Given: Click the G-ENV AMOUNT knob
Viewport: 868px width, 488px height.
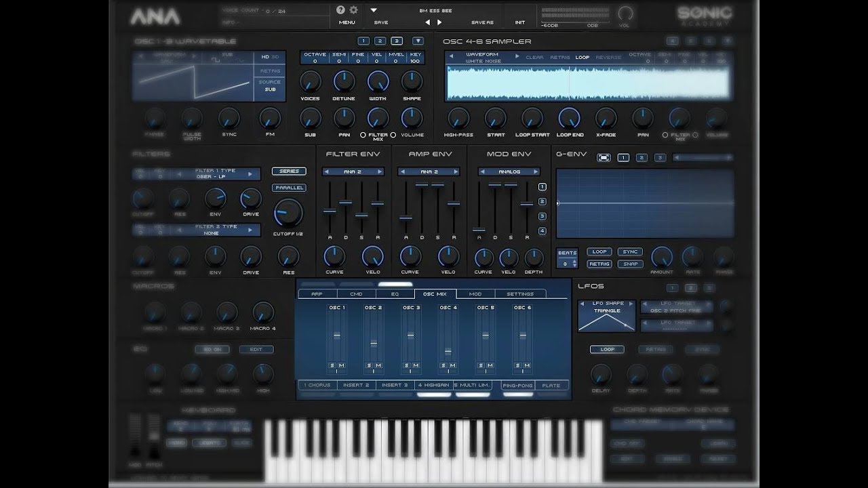Looking at the screenshot, I should click(x=662, y=257).
